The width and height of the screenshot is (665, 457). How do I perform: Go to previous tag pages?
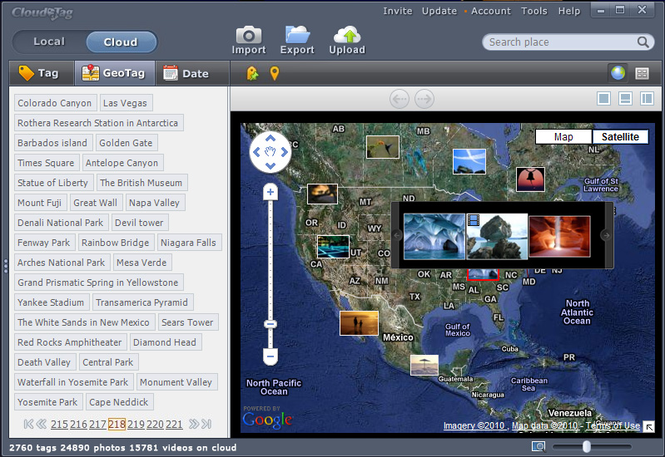click(x=42, y=424)
